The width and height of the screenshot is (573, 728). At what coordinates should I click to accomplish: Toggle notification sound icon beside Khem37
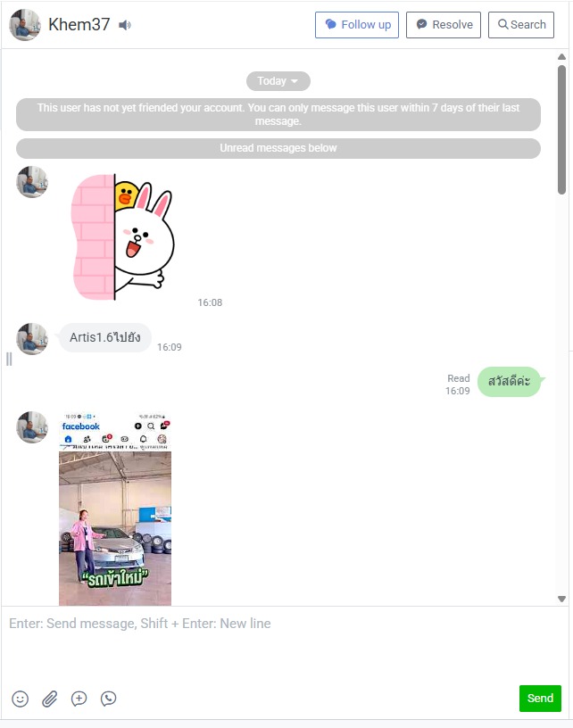pos(124,25)
